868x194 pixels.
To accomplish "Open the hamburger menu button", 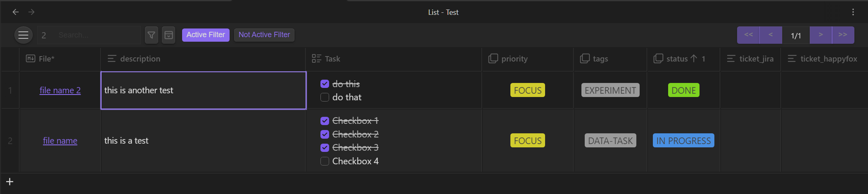I will click(x=24, y=35).
